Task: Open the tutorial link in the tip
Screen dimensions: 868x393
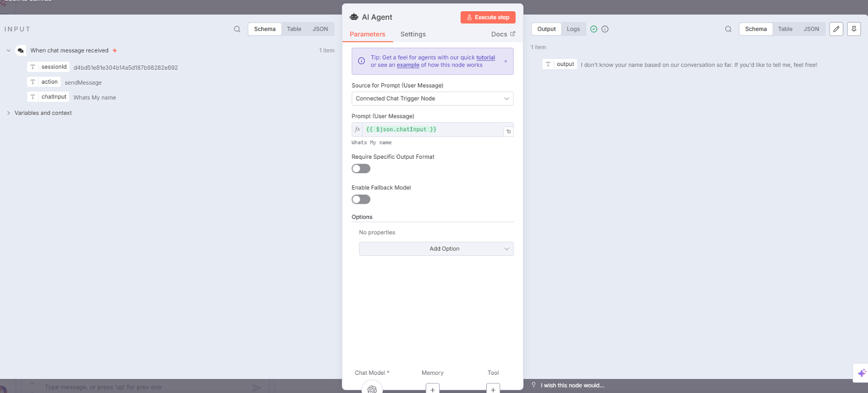Action: coord(486,58)
